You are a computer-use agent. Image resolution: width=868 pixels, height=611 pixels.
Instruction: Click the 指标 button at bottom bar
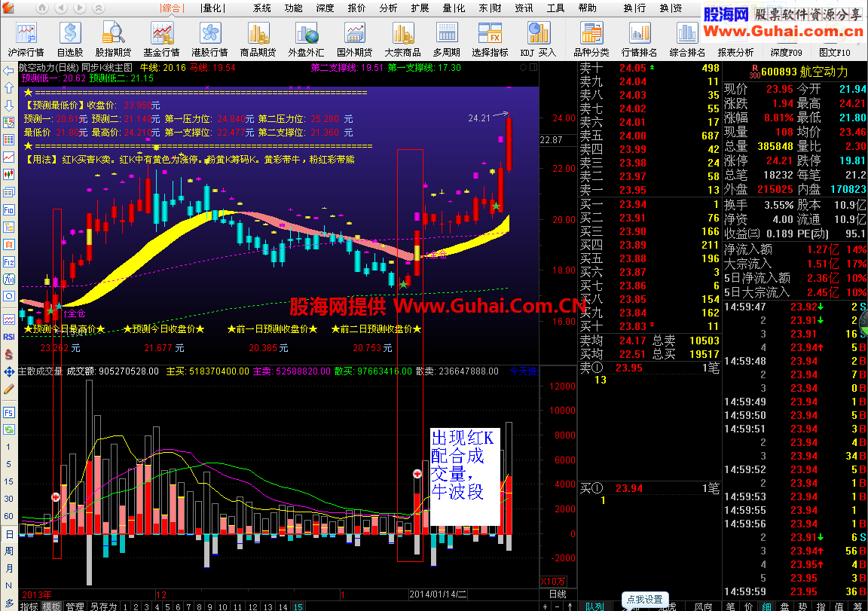click(x=29, y=606)
